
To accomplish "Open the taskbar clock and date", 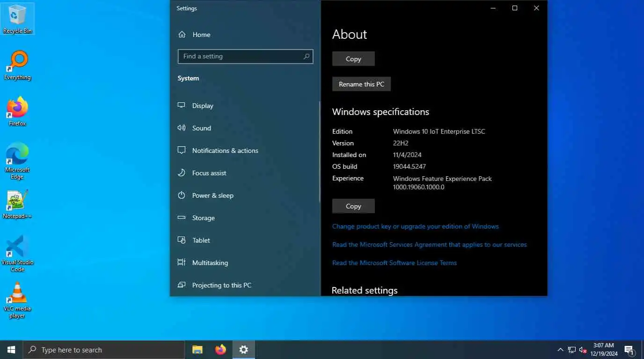I will (604, 350).
